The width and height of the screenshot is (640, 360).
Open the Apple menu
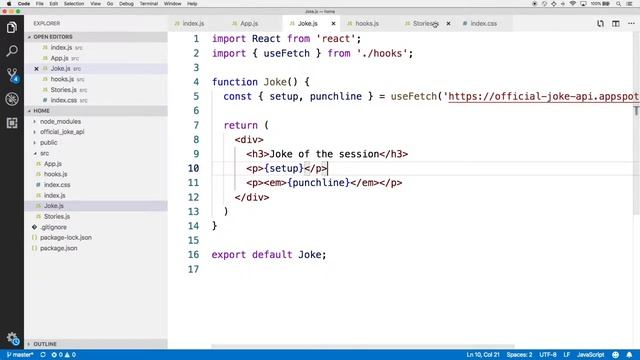[9, 4]
